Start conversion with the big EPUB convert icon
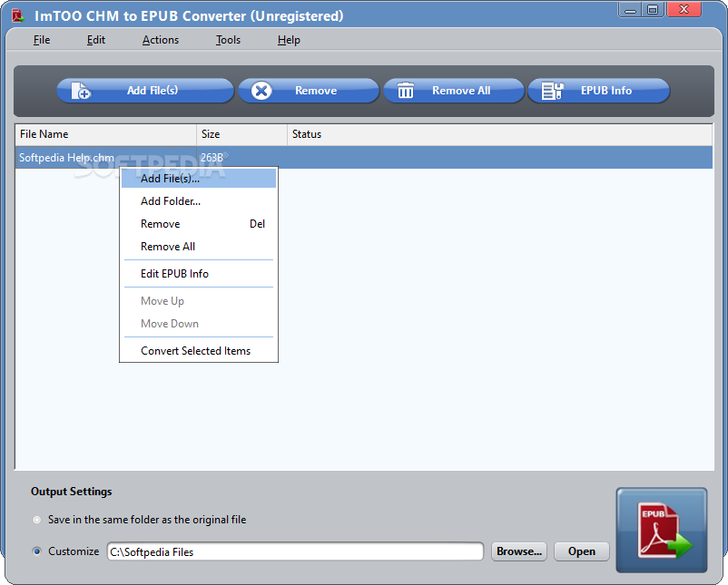728x585 pixels. coord(662,531)
